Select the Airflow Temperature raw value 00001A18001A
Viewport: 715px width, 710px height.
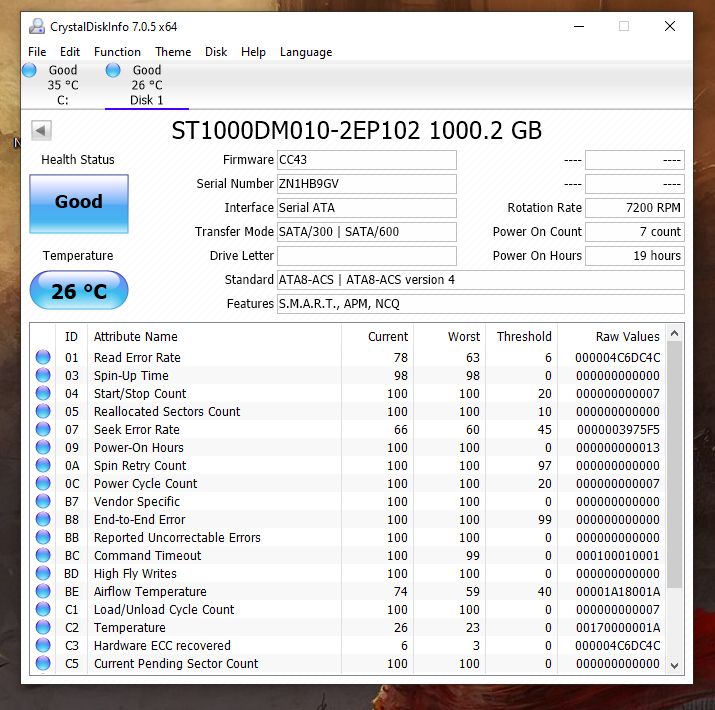coord(618,591)
